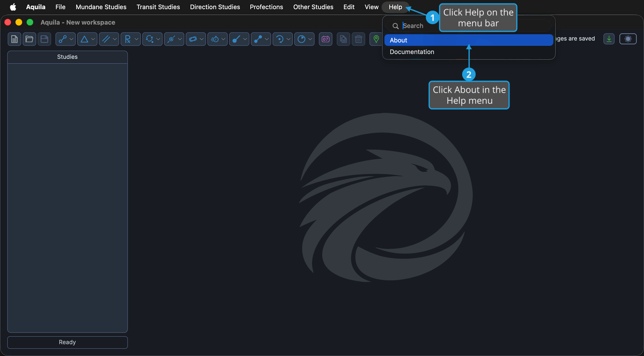Click the Studies panel header
This screenshot has height=356, width=644.
click(68, 57)
